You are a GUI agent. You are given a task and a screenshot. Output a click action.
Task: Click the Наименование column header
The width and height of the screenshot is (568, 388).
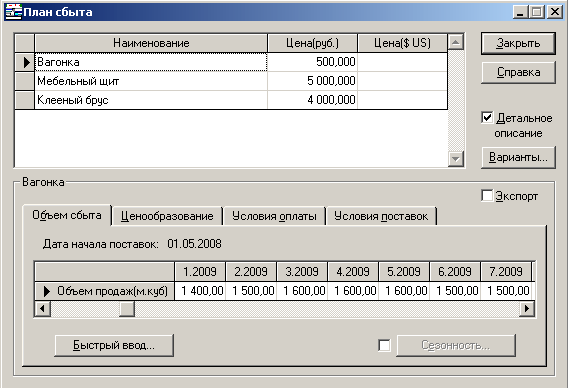151,43
